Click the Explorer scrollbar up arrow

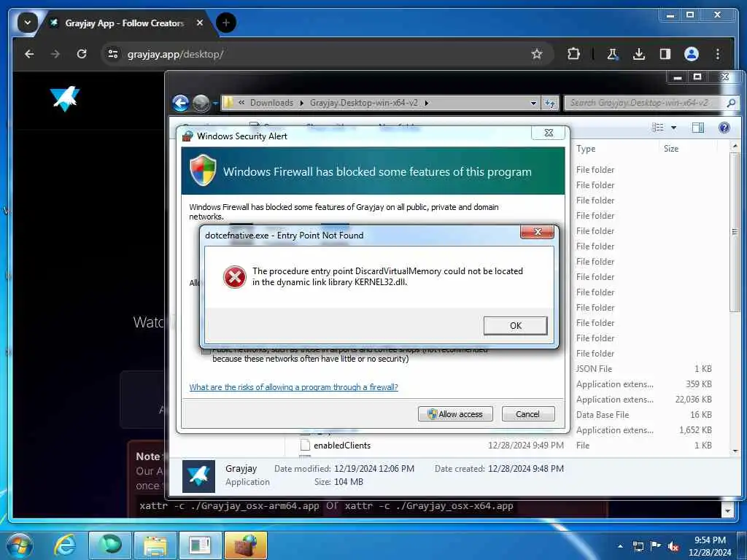click(735, 146)
